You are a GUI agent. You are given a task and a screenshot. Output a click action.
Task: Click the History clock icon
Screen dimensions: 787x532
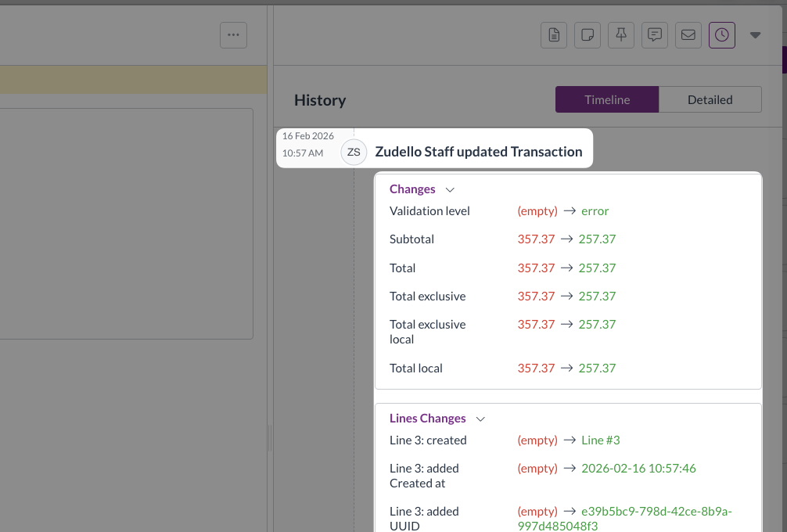pyautogui.click(x=722, y=35)
